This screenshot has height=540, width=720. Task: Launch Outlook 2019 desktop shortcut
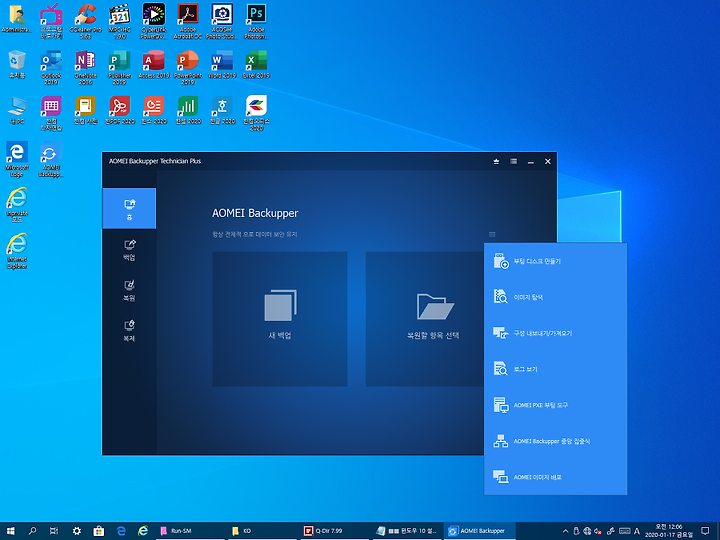51,68
